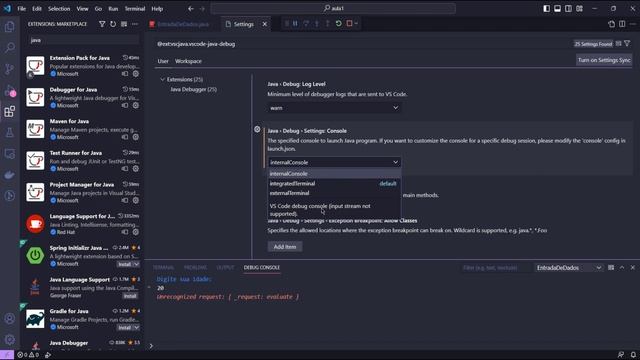Switch to the DEBUG CONSOLE panel tab
The width and height of the screenshot is (640, 360).
click(x=262, y=268)
